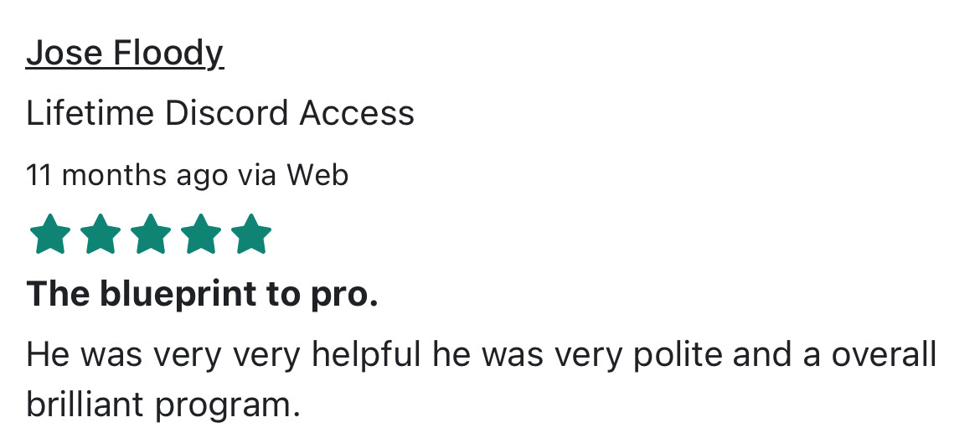Screen dimensions: 980x438
Task: Click the "via Web" source text
Action: point(292,175)
